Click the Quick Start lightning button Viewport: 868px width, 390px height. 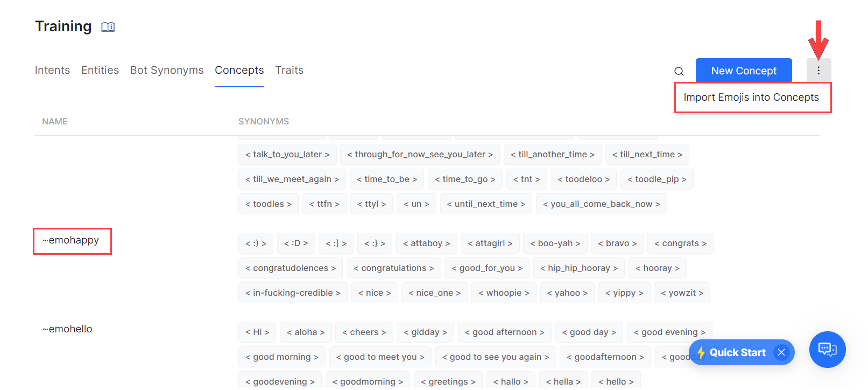[732, 352]
